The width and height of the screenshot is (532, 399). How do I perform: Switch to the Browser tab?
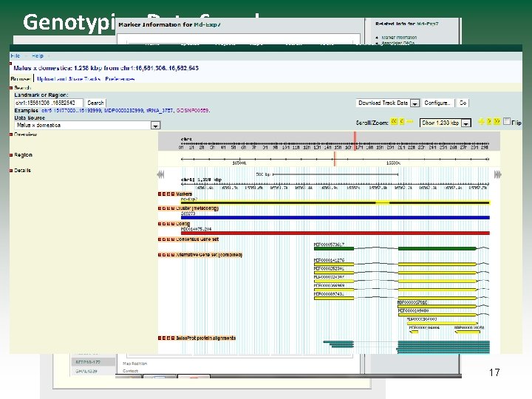pyautogui.click(x=21, y=79)
